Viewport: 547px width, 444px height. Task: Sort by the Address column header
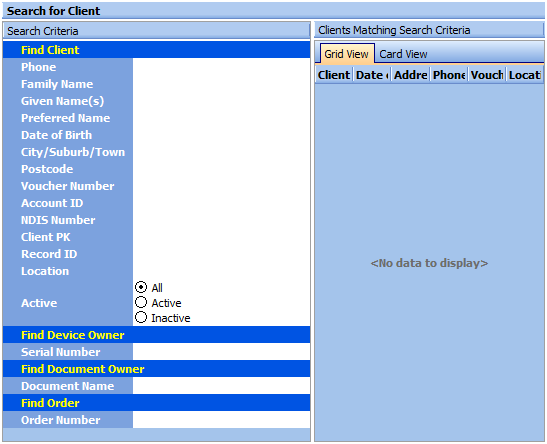click(411, 75)
